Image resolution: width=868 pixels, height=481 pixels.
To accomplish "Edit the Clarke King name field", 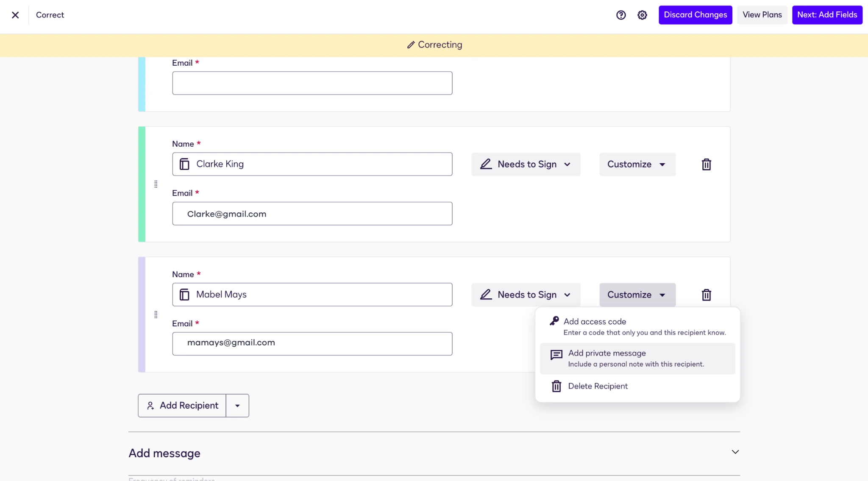I will pos(312,164).
